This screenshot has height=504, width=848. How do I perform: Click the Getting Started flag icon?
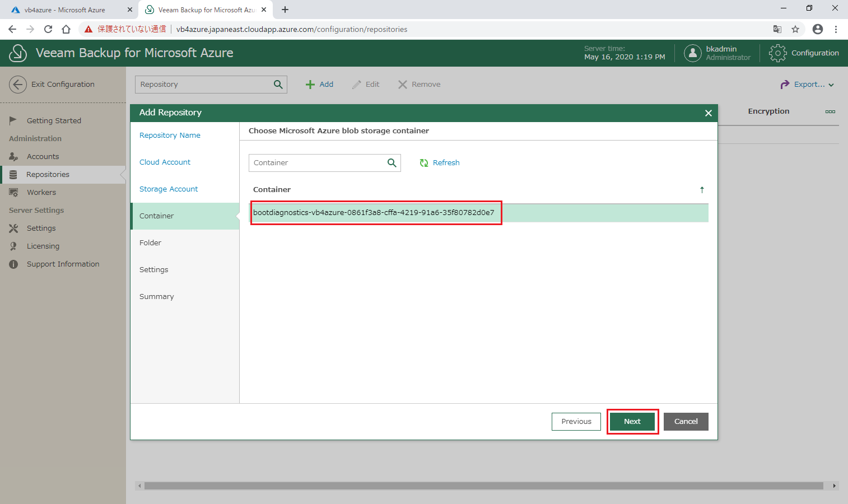[13, 120]
